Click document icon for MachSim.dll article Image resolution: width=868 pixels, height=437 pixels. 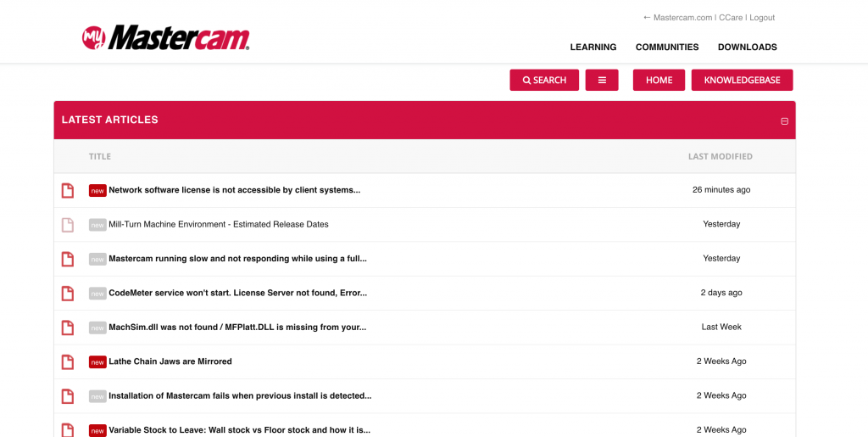click(x=67, y=328)
